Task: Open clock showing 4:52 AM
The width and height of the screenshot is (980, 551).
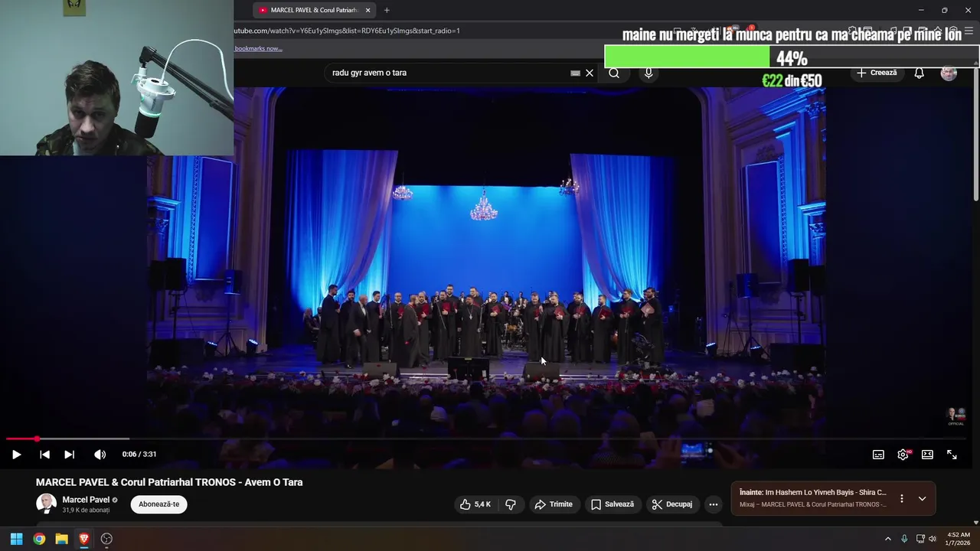Action: pos(958,539)
